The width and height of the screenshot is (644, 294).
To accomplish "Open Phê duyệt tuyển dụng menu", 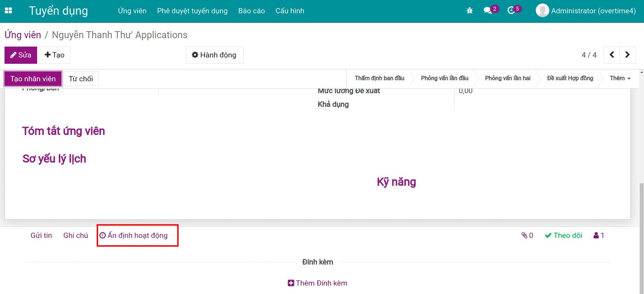I will 192,11.
